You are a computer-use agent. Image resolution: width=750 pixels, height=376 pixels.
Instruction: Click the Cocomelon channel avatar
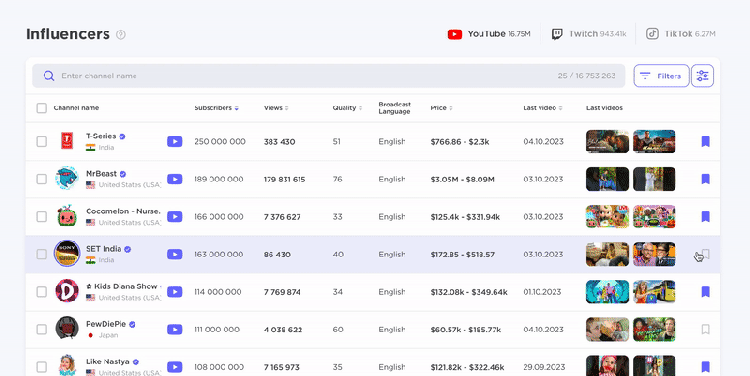67,216
